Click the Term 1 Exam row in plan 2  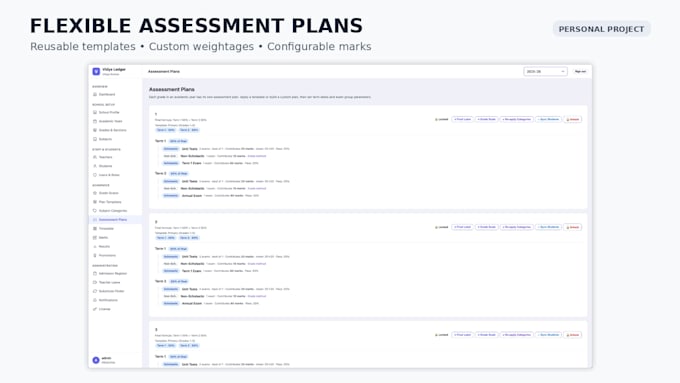(x=211, y=271)
